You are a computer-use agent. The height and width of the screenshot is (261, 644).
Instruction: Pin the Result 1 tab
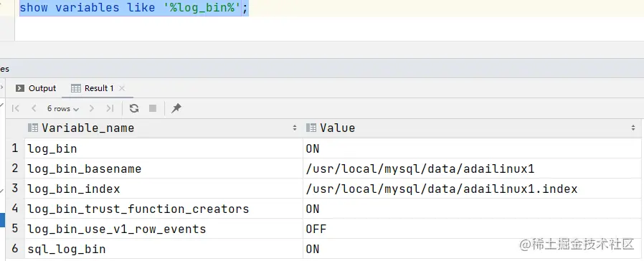(x=176, y=108)
